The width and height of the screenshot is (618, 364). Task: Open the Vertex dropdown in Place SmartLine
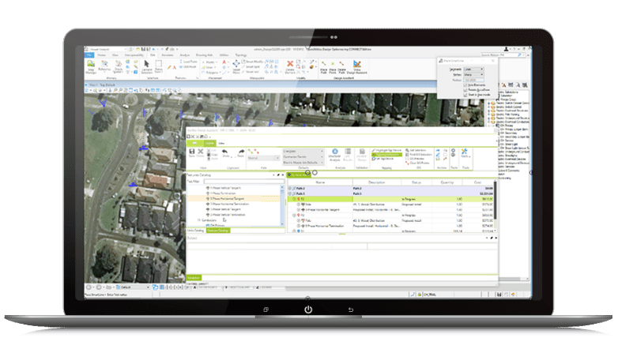pyautogui.click(x=473, y=73)
